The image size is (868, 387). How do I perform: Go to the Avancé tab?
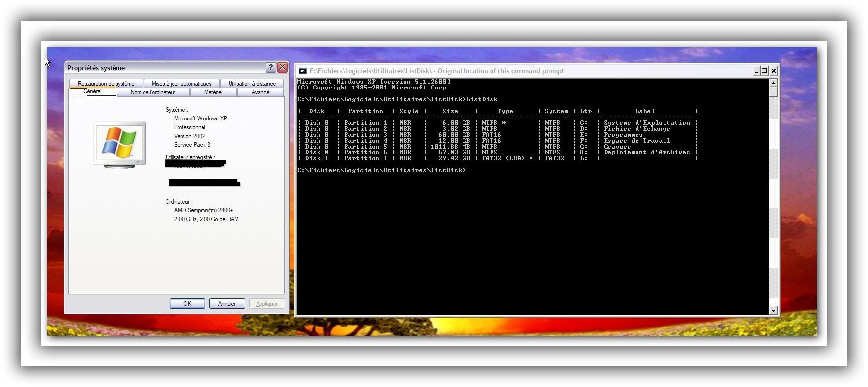[x=260, y=92]
